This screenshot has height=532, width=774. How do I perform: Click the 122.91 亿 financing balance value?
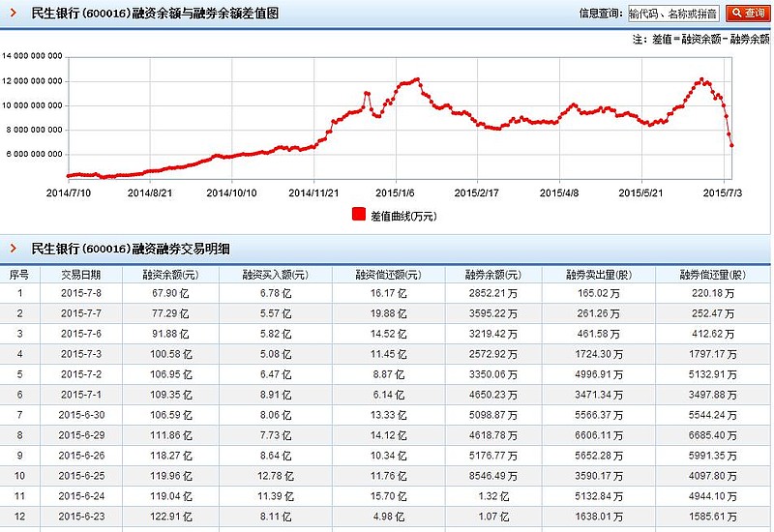coord(171,517)
